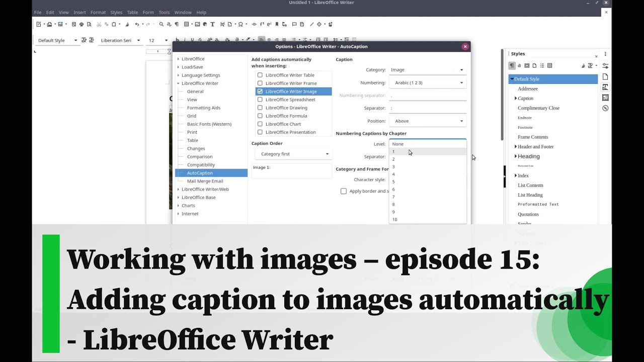The image size is (644, 362).
Task: Open Find and Replace magnifier icon
Action: (161, 24)
